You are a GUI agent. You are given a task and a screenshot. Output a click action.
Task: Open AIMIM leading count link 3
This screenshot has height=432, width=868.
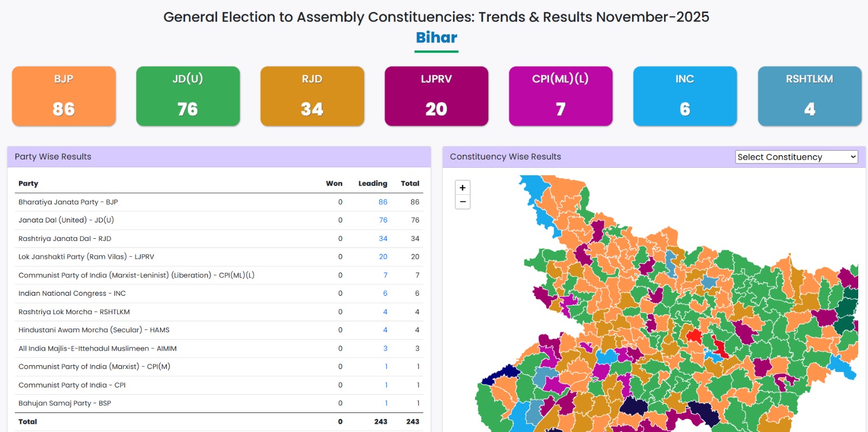tap(385, 348)
